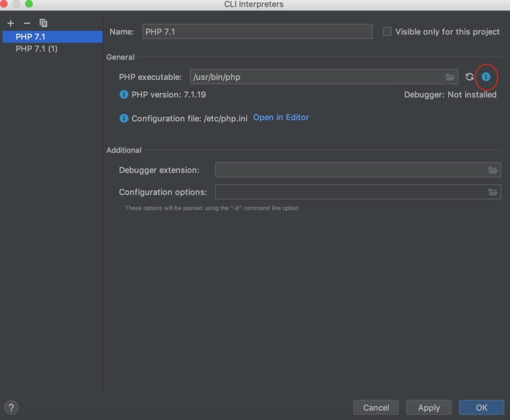Remove the selected interpreter
Screen dimensions: 510x420
pos(27,23)
